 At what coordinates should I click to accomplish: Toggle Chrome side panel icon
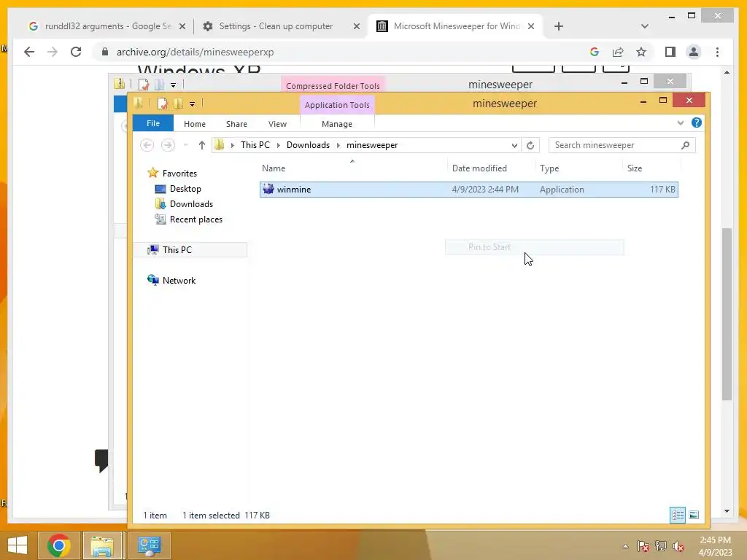pyautogui.click(x=670, y=52)
